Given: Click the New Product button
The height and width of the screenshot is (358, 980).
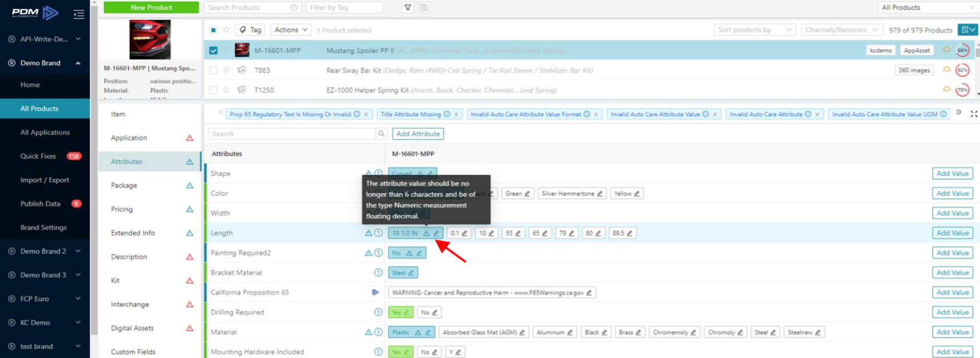Looking at the screenshot, I should click(x=151, y=7).
